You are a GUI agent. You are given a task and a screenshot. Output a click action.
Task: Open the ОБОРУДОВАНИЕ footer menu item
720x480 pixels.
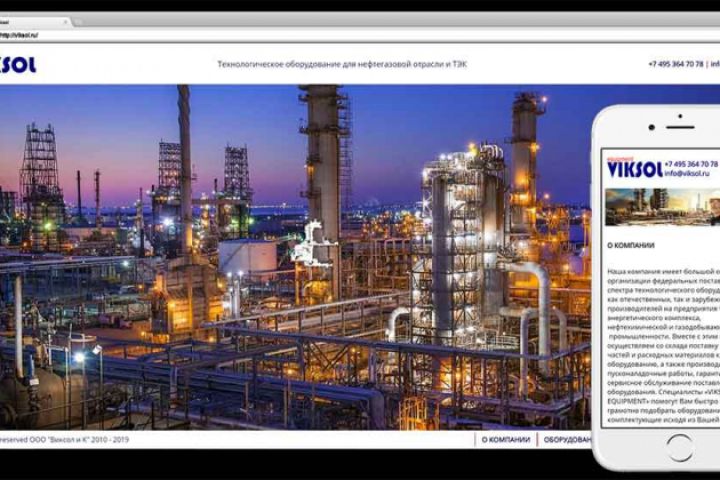568,440
